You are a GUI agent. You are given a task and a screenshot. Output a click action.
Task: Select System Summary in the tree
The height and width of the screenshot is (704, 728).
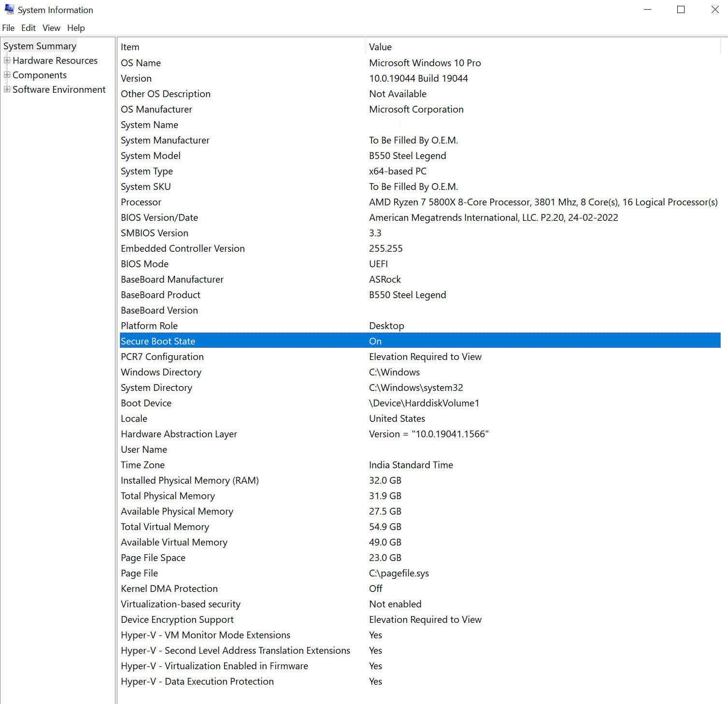pos(40,46)
